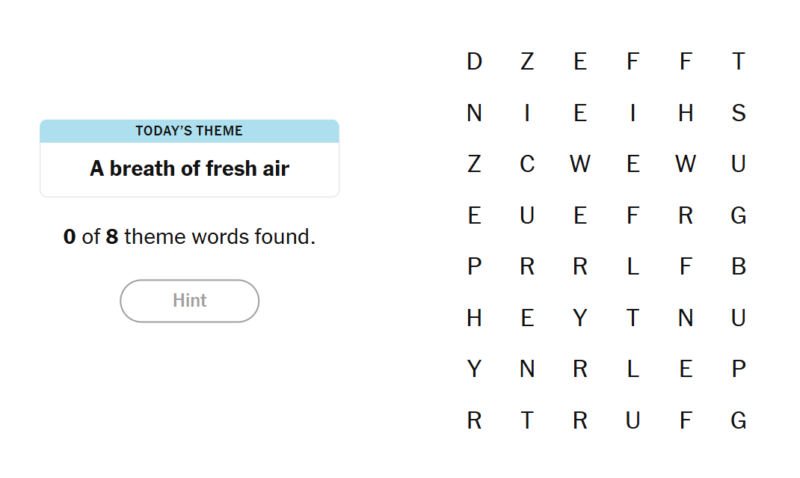Select the H between I and S

[685, 113]
